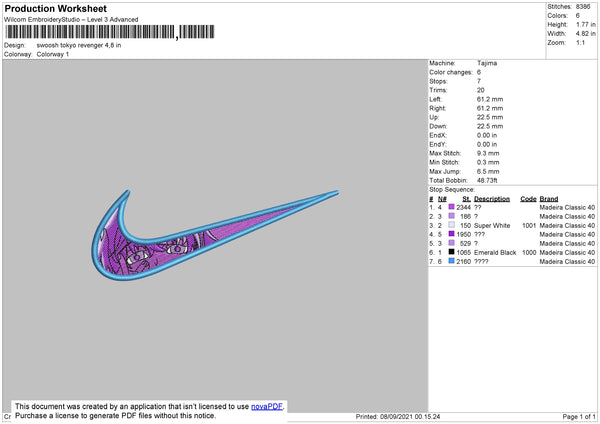Click the Total Bobbin value '48.73ft'
Image resolution: width=600 pixels, height=424 pixels.
[x=487, y=180]
